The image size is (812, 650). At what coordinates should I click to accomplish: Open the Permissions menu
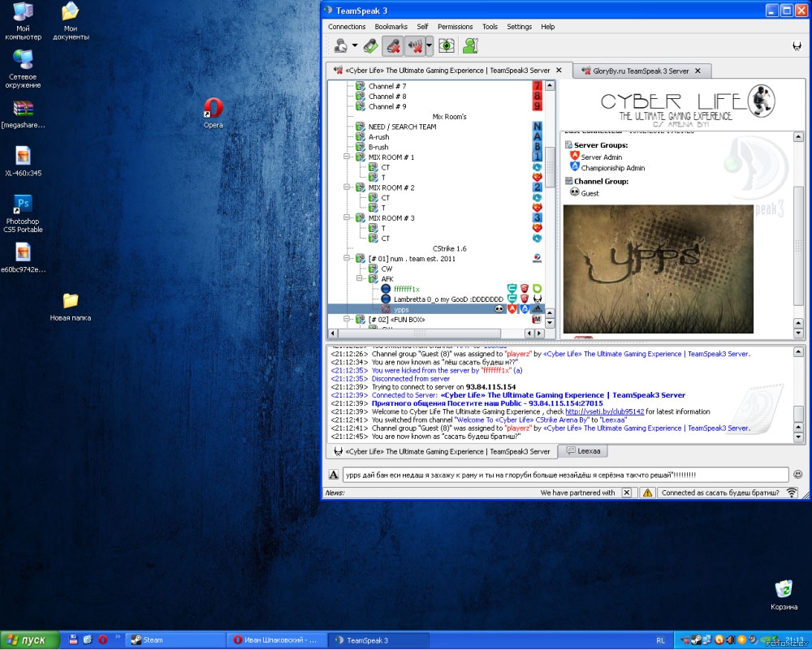(x=456, y=27)
